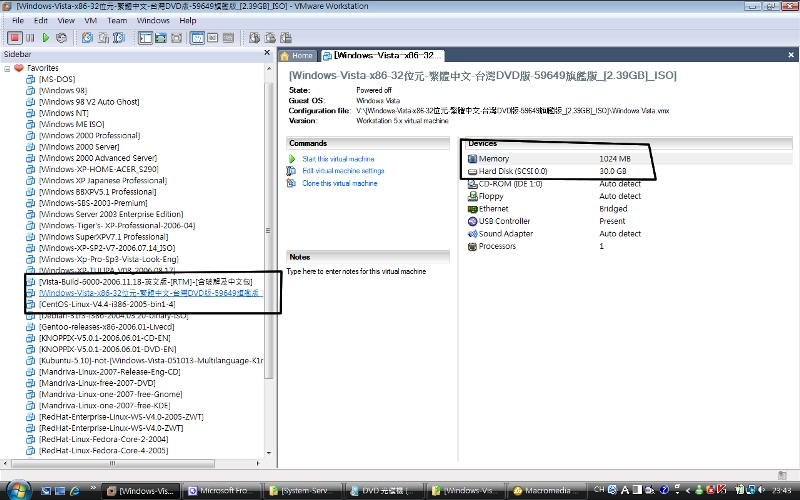800x500 pixels.
Task: Click the green Power On play button
Action: [46, 38]
